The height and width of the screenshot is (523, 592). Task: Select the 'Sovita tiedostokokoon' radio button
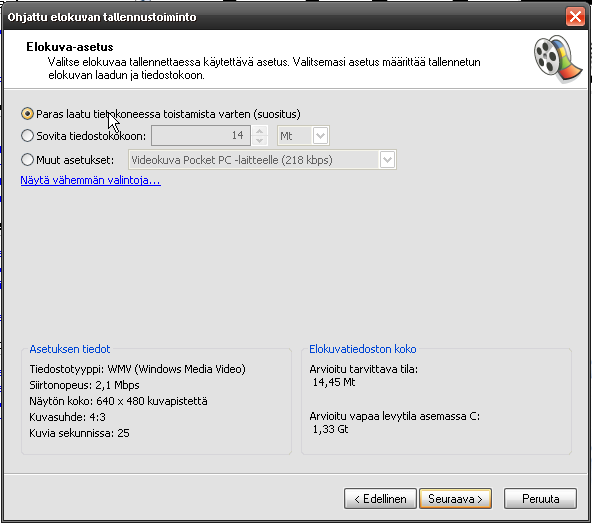[27, 136]
